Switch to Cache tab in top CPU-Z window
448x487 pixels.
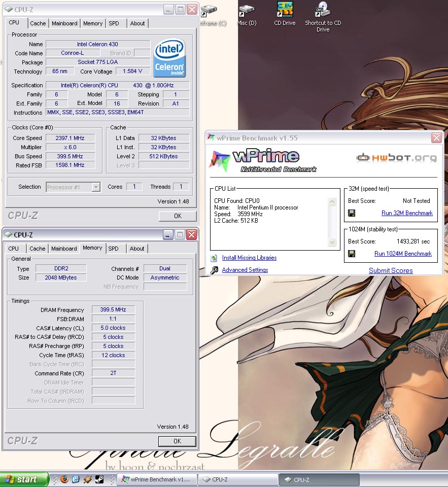(38, 23)
